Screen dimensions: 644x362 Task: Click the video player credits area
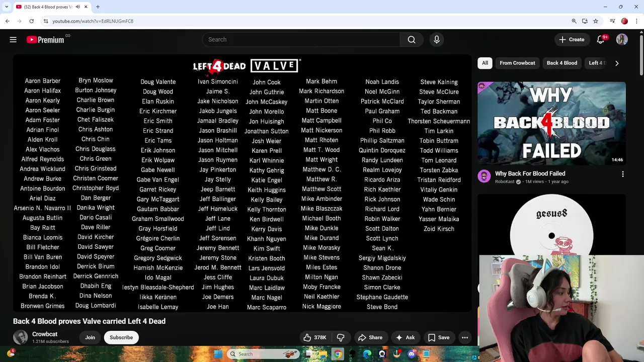pyautogui.click(x=242, y=183)
